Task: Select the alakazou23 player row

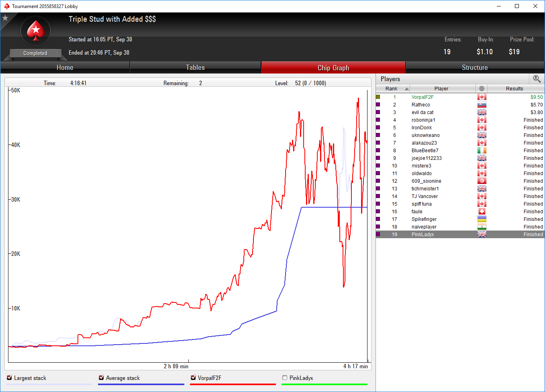Action: tap(460, 143)
